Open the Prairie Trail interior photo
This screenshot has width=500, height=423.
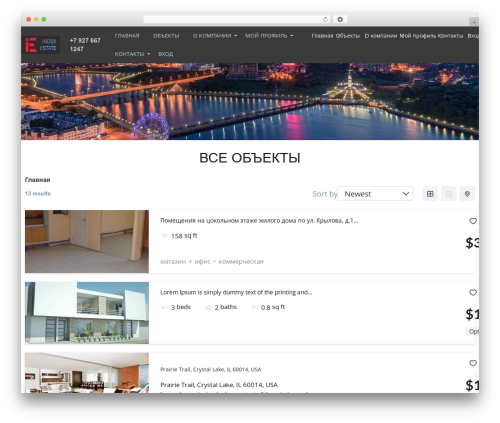[x=87, y=373]
